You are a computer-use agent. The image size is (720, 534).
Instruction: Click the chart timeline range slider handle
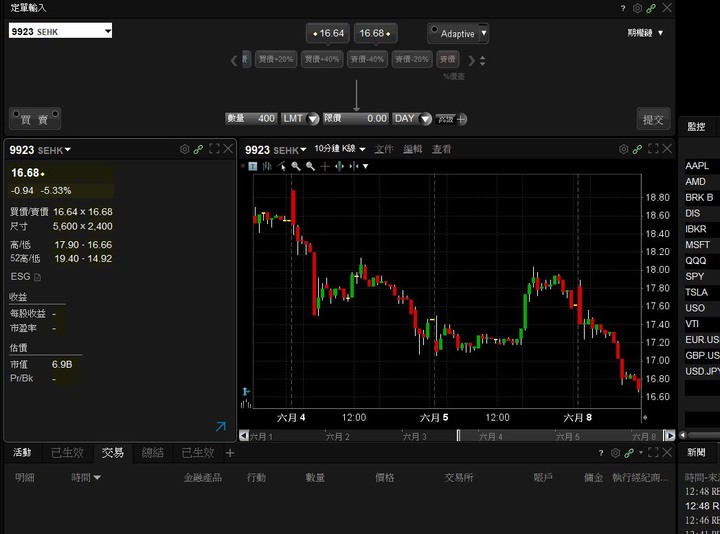coord(458,436)
